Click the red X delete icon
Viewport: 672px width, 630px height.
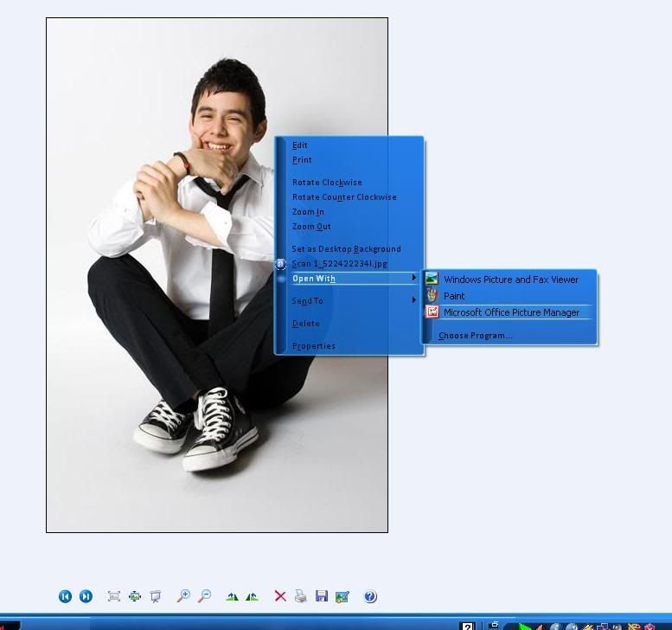(280, 596)
